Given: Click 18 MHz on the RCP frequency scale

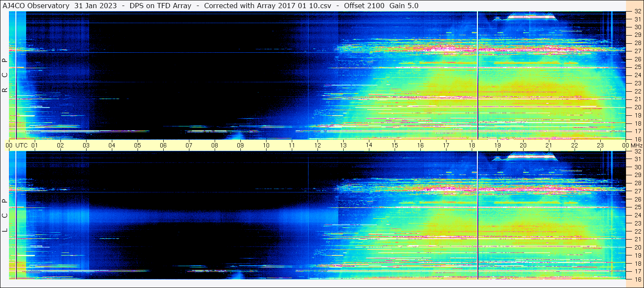Looking at the screenshot, I should [638, 123].
